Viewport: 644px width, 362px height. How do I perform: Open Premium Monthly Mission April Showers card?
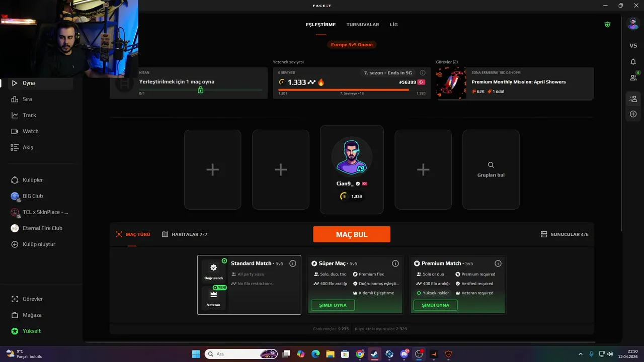click(515, 83)
